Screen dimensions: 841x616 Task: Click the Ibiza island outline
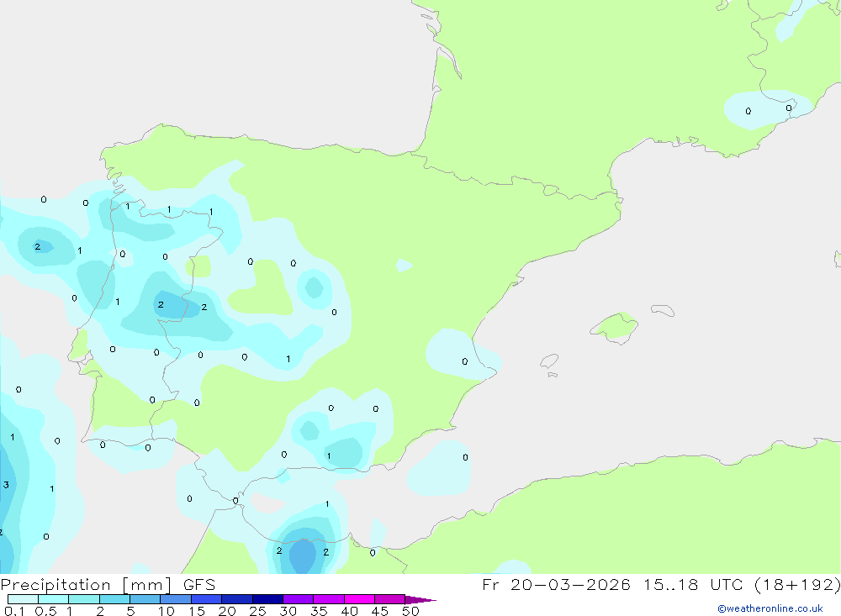549,361
